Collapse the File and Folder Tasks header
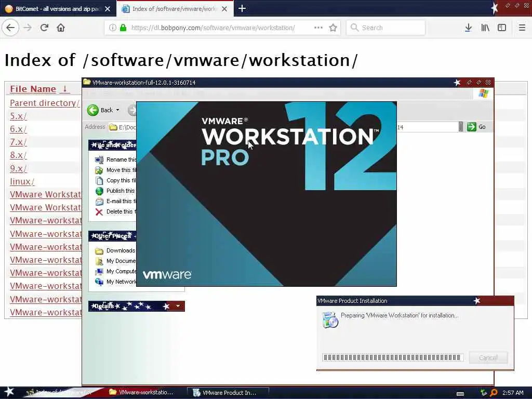Viewport: 532px width, 399px height. pyautogui.click(x=112, y=145)
